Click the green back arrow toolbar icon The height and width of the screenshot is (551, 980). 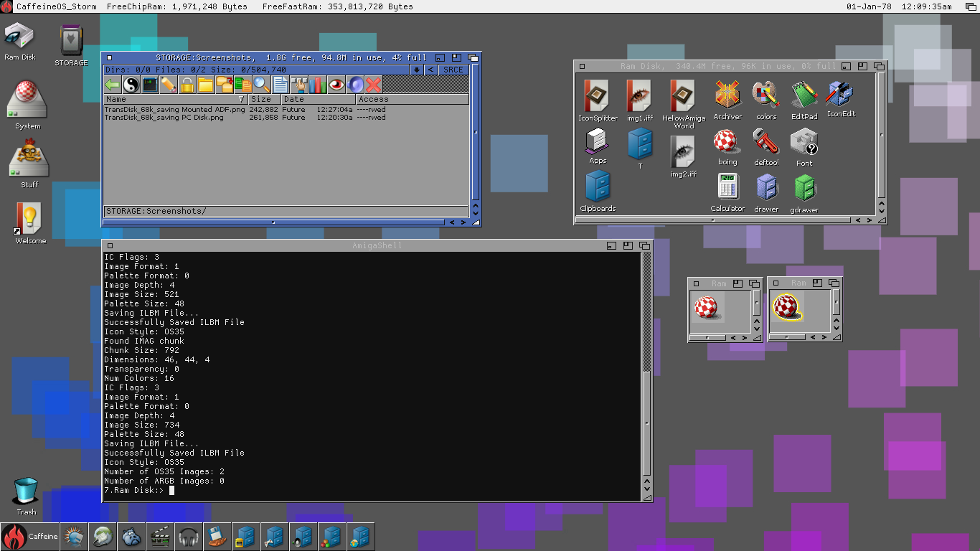[112, 85]
